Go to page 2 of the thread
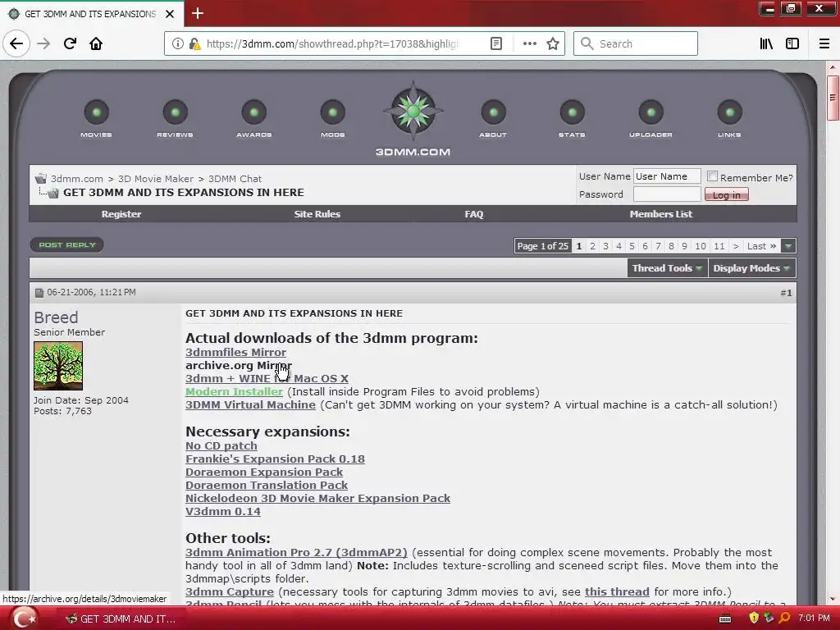 tap(592, 246)
